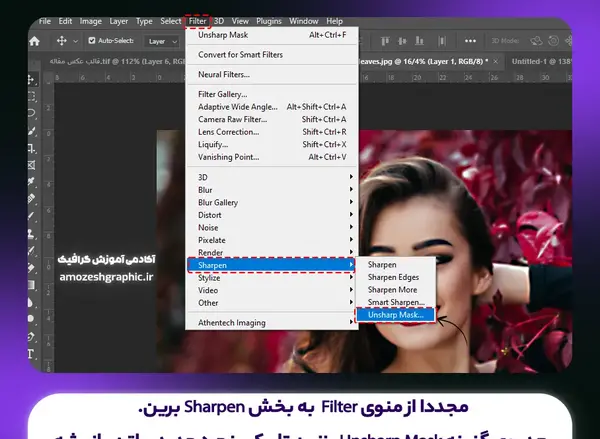
Task: Select the Horizontal Type tool
Action: pyautogui.click(x=31, y=354)
